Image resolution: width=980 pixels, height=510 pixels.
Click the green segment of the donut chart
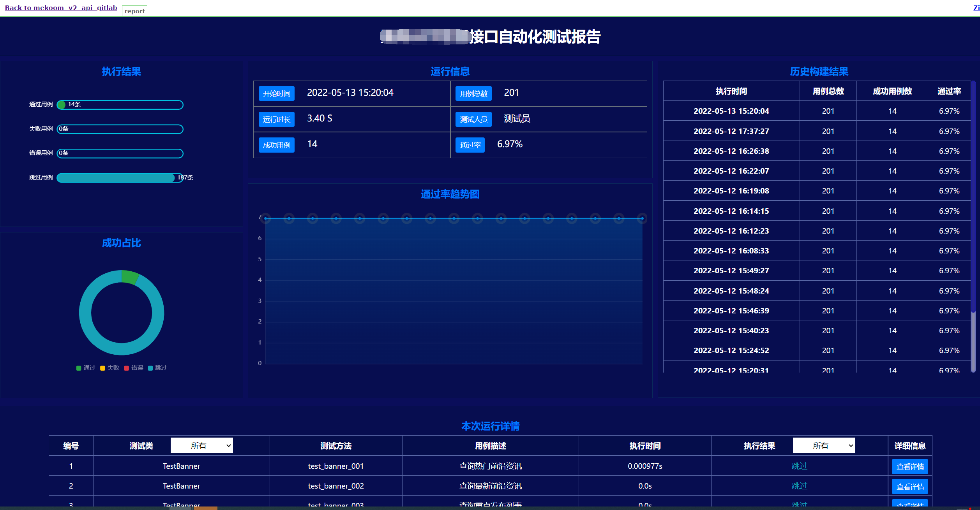(130, 277)
